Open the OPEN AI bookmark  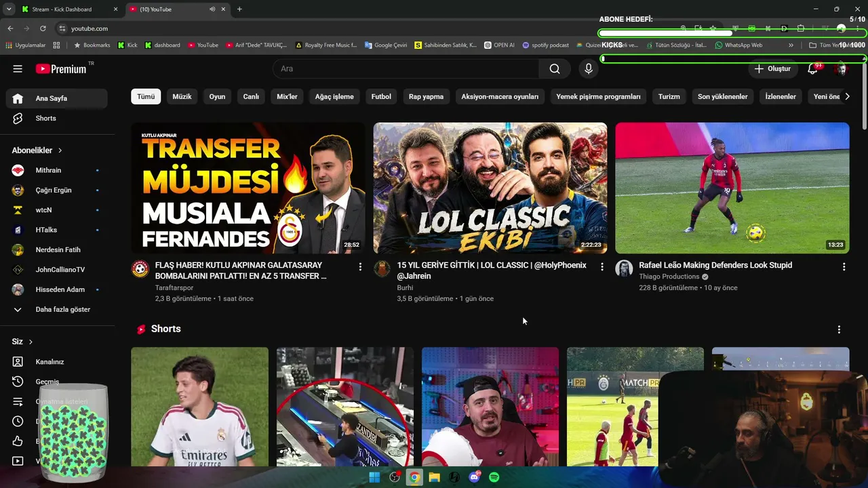click(x=499, y=45)
